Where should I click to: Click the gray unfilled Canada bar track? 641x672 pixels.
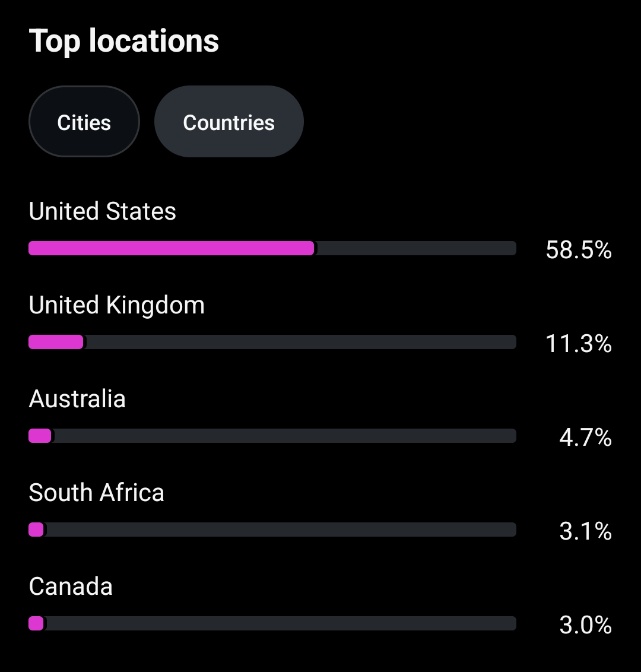(x=279, y=623)
